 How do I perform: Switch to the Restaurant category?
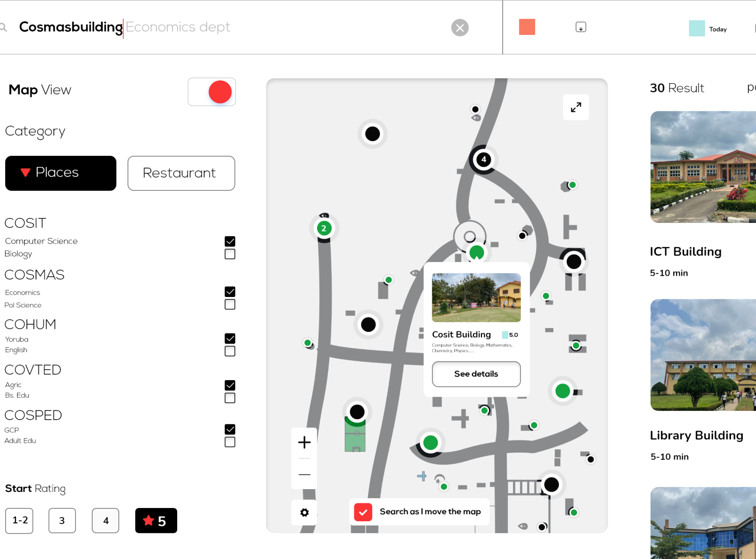point(181,173)
